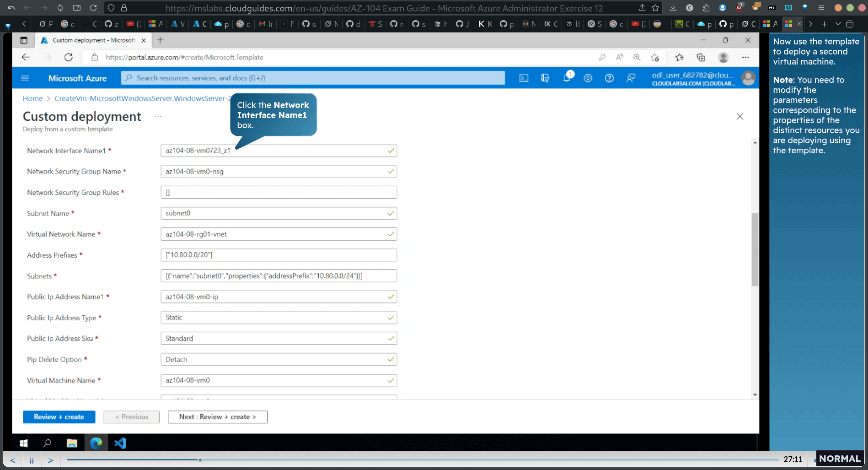Click the NORMAL speed indicator
The image size is (868, 470).
tap(839, 459)
